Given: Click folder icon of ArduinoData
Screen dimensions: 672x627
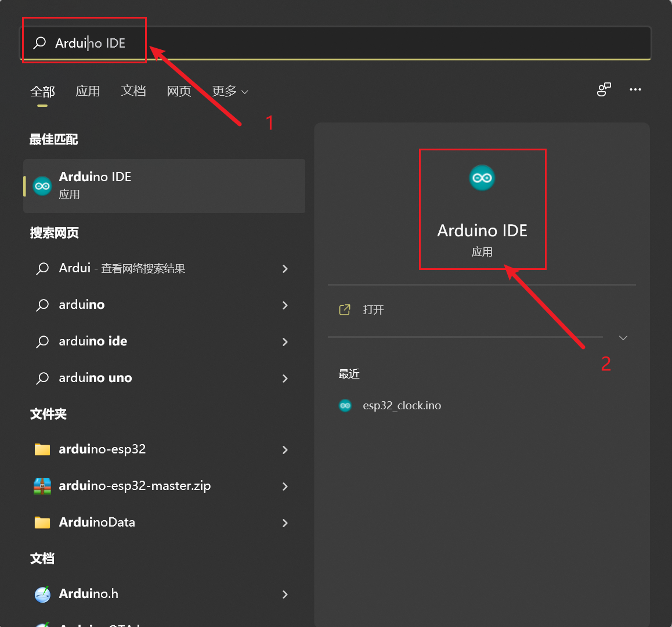Looking at the screenshot, I should (x=42, y=522).
